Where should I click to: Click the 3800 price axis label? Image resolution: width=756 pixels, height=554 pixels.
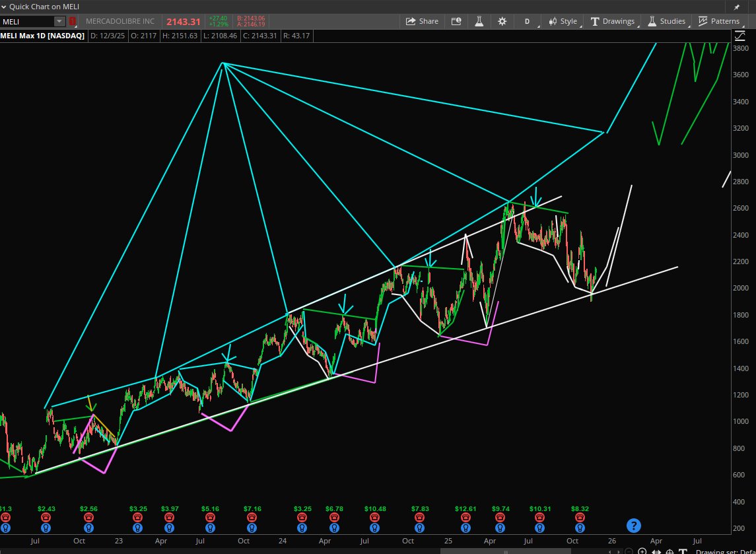[x=741, y=48]
